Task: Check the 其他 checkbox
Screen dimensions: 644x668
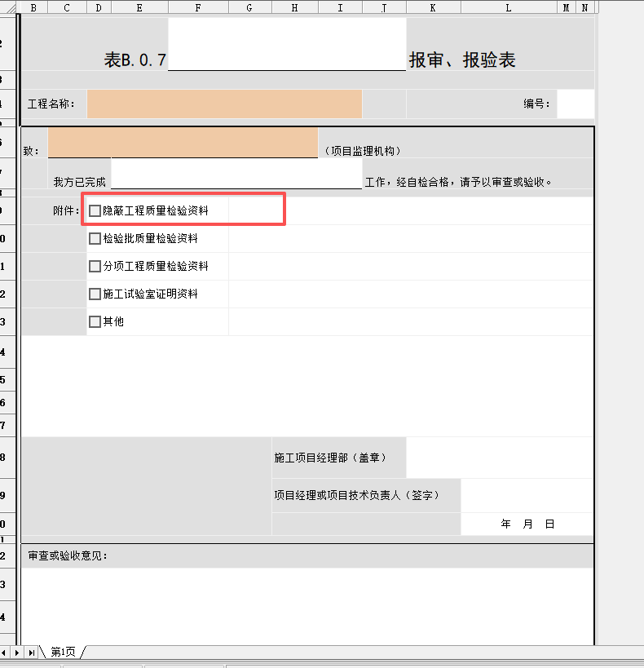Action: pos(95,322)
